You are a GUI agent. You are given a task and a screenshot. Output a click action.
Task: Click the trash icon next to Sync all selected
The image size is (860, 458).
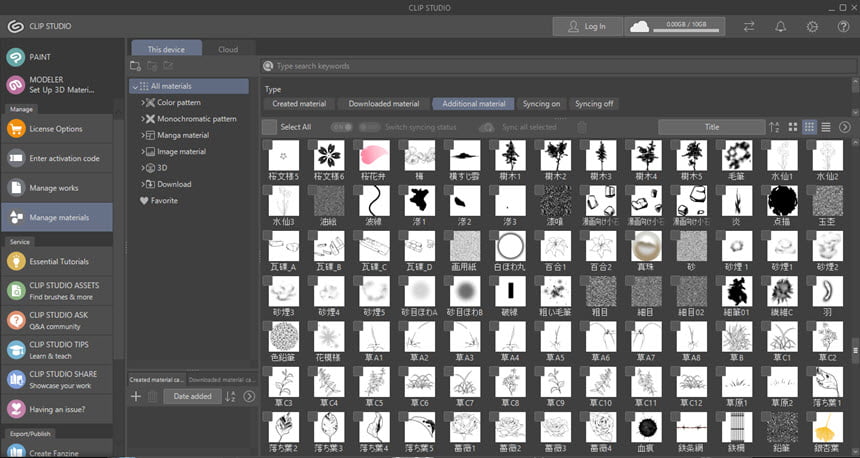point(582,127)
